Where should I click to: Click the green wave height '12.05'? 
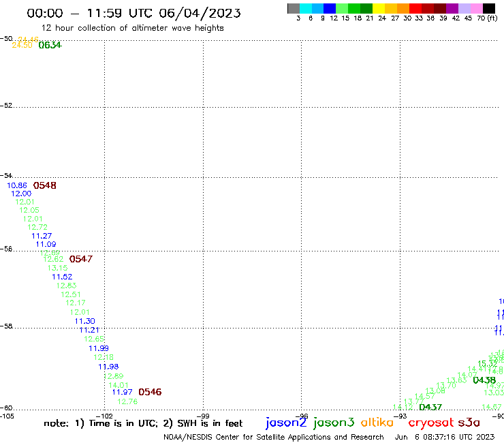click(x=29, y=210)
